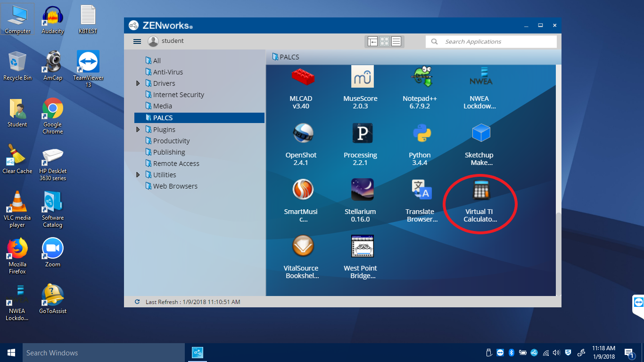Select the KBTEST file on desktop
This screenshot has height=362, width=644.
click(x=88, y=20)
